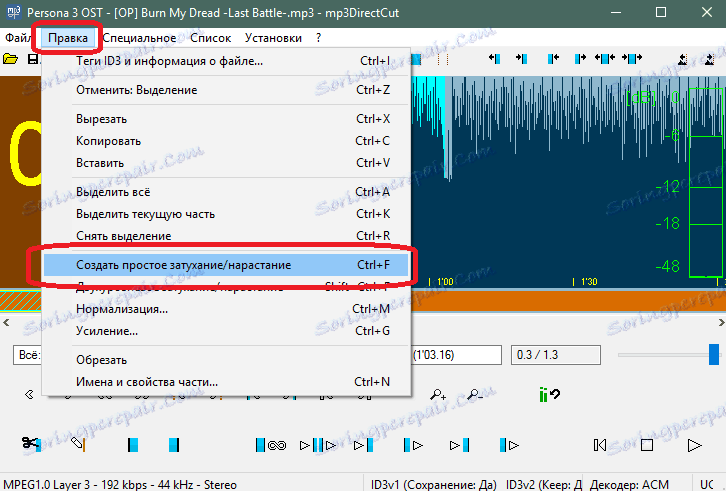Move selection start right arrow icon
The width and height of the screenshot is (726, 491).
[521, 58]
